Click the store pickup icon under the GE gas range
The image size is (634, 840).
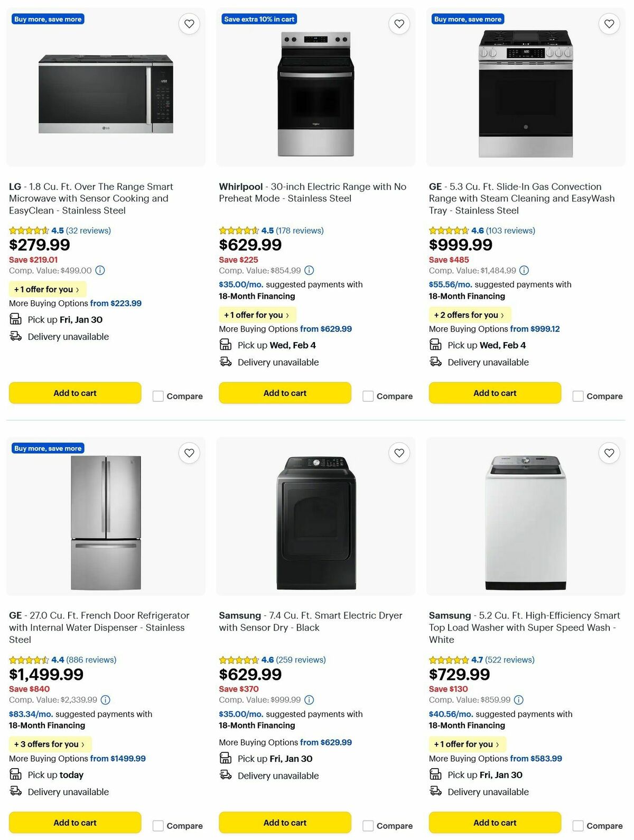click(x=436, y=345)
